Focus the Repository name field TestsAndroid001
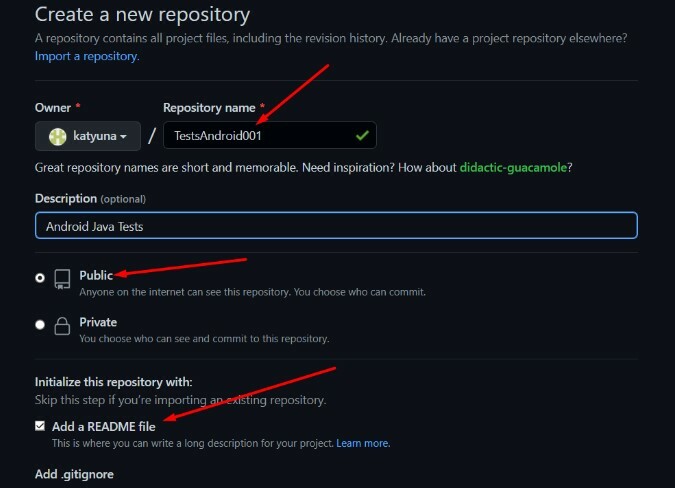Screen dimensions: 675x488 [x=270, y=136]
